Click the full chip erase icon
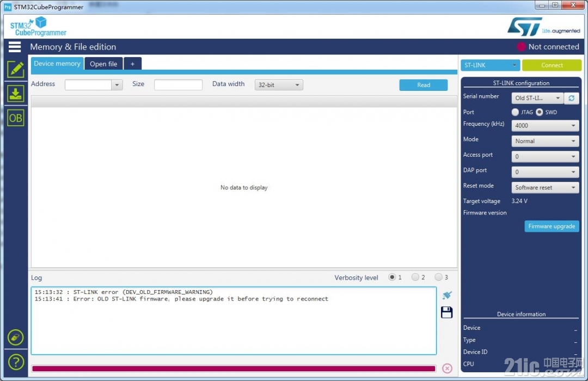The width and height of the screenshot is (588, 381). point(15,337)
